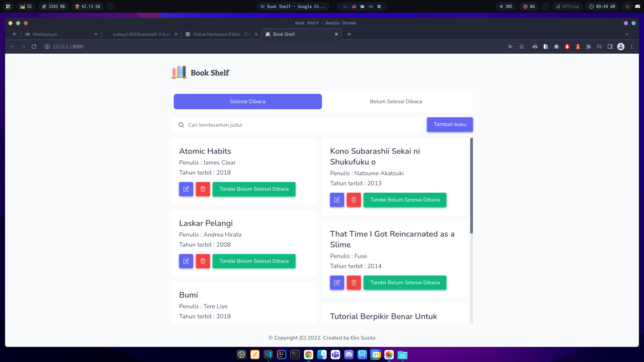Switch to Belum Selesai Dibaca tab

(x=396, y=102)
